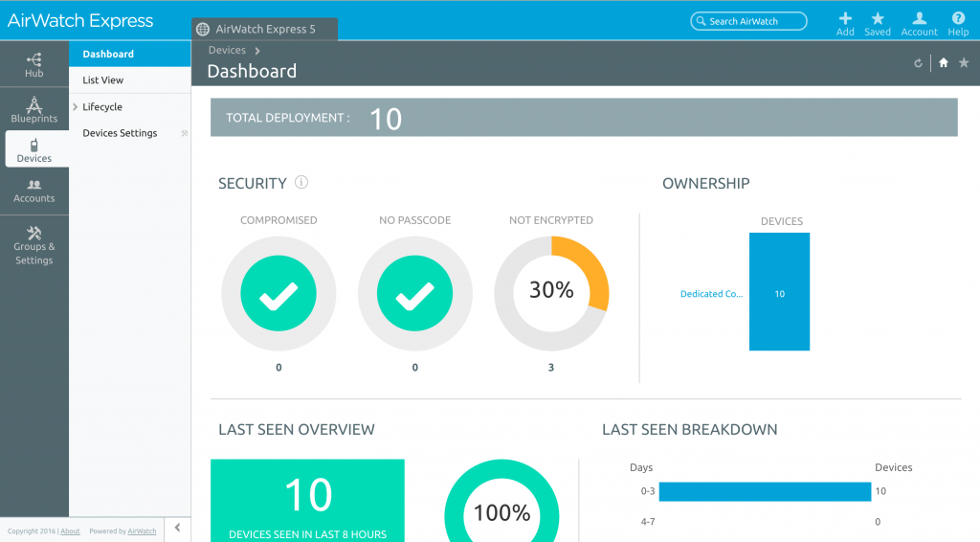Open the About link in footer

point(70,531)
